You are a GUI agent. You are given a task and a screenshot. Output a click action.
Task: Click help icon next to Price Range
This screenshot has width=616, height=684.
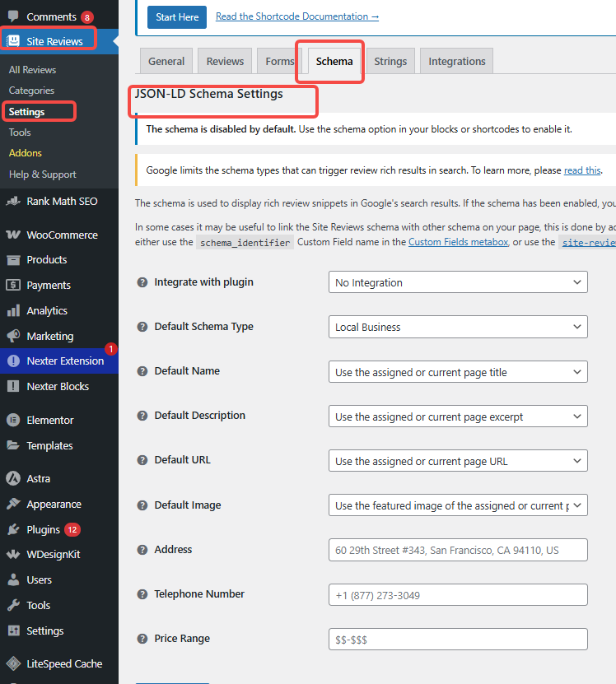(x=142, y=639)
